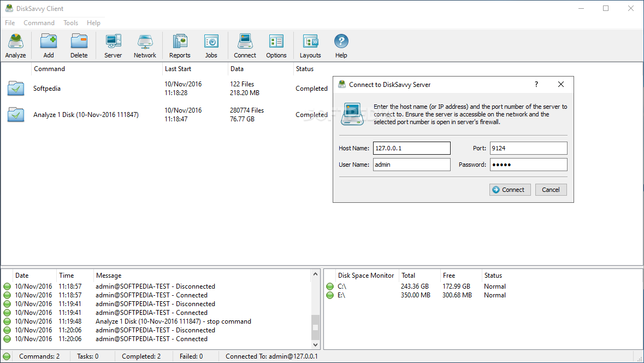Click the log scrollbar down arrow
Viewport: 644px width, 363px height.
click(315, 344)
